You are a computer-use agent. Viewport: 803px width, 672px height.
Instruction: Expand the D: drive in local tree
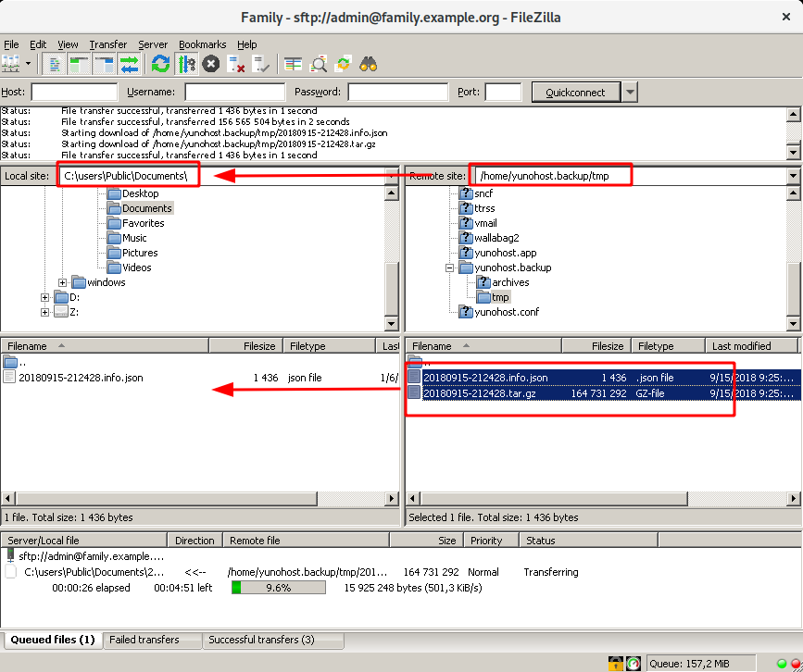coord(44,298)
